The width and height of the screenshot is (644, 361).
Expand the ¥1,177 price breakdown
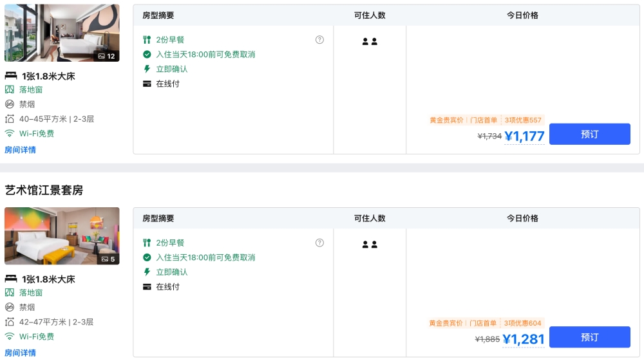pos(524,136)
